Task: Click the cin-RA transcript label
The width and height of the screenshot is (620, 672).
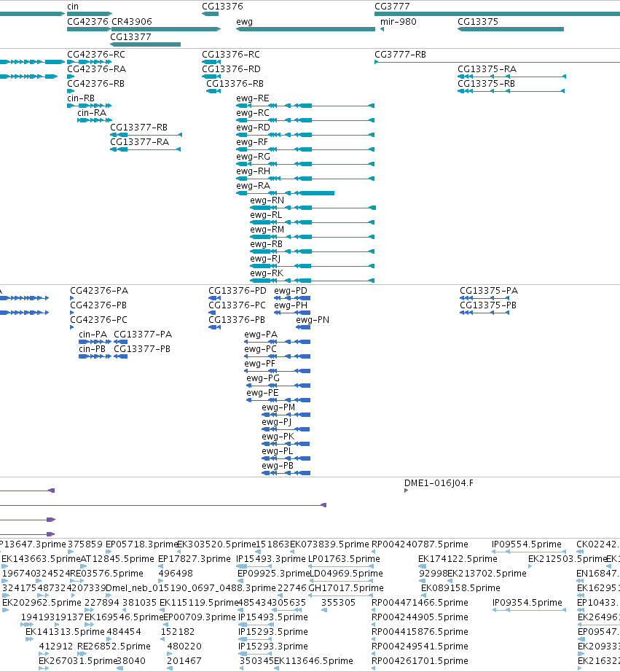Action: click(92, 113)
